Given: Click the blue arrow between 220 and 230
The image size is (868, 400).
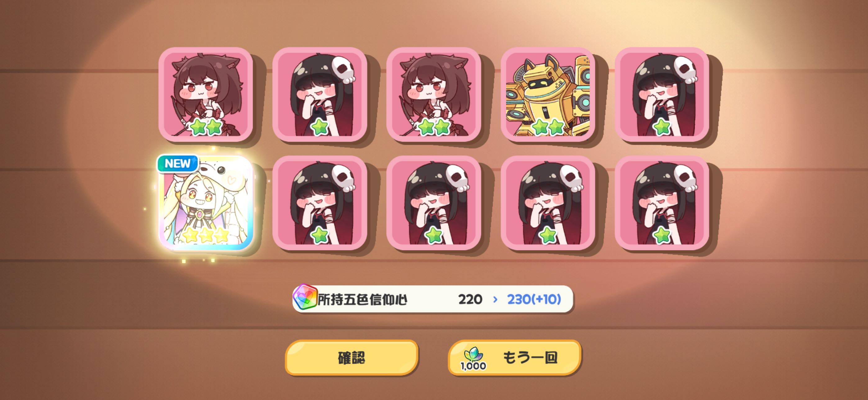Looking at the screenshot, I should click(x=495, y=299).
